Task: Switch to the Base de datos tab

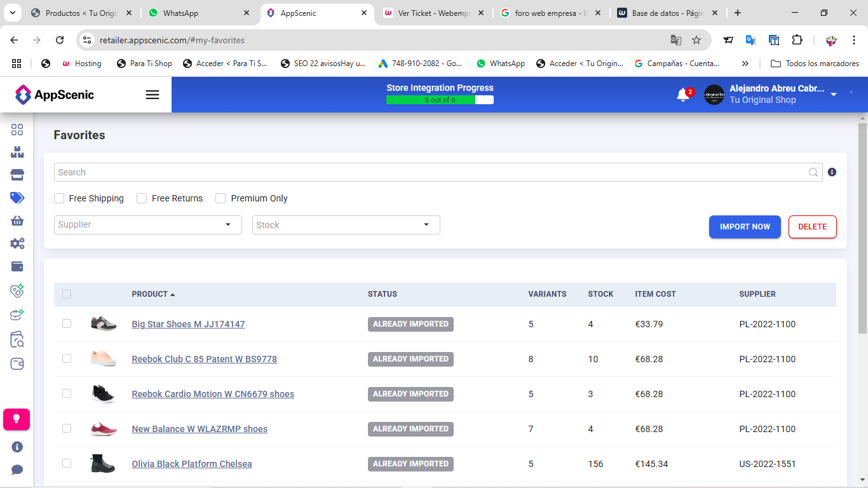Action: click(x=668, y=13)
